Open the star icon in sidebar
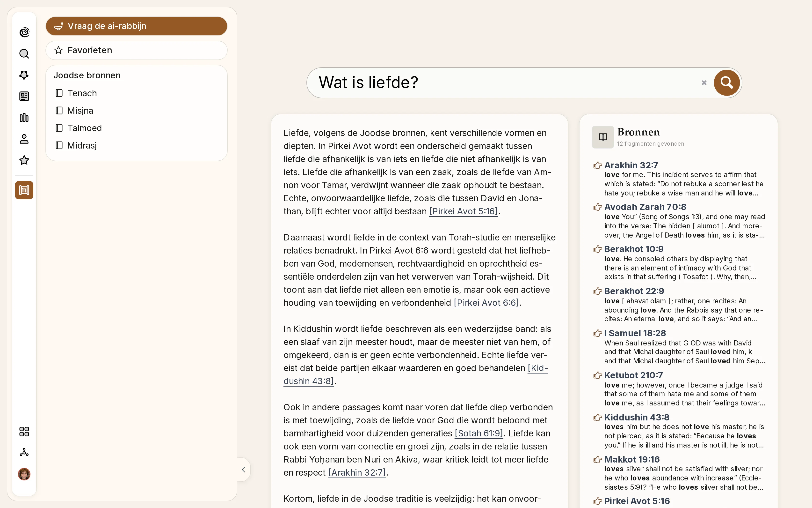The width and height of the screenshot is (812, 508). point(24,160)
